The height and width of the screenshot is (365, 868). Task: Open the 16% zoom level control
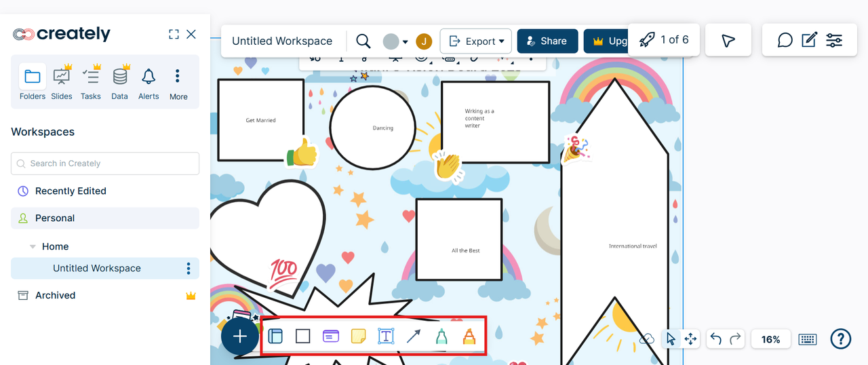point(770,339)
